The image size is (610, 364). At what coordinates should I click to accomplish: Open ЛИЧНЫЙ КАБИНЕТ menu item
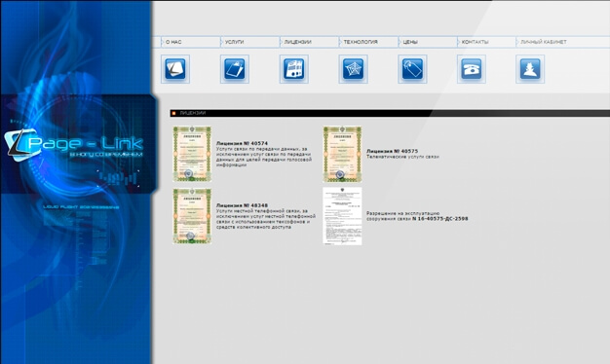(544, 42)
